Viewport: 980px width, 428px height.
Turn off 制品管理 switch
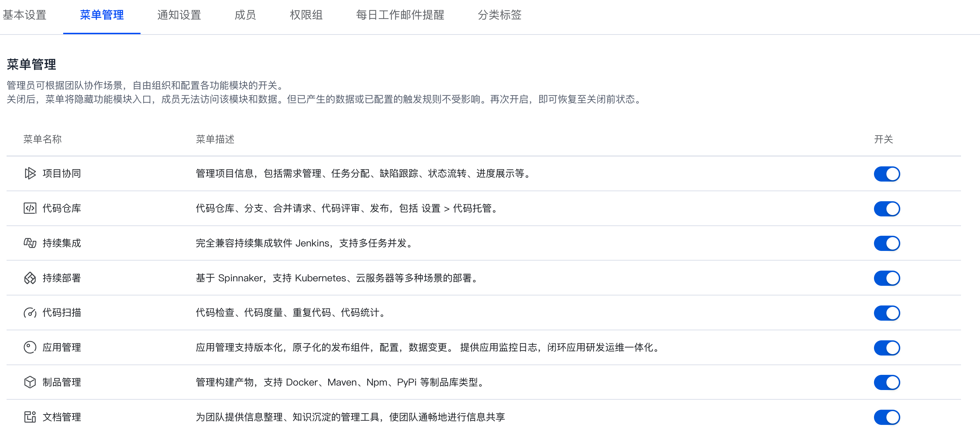click(886, 382)
